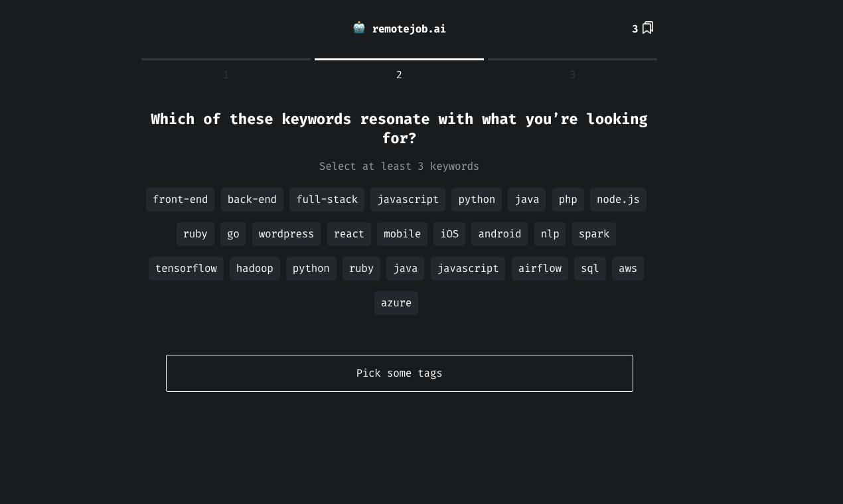Select the hadoop keyword tag
Image resolution: width=843 pixels, height=504 pixels.
pos(254,268)
